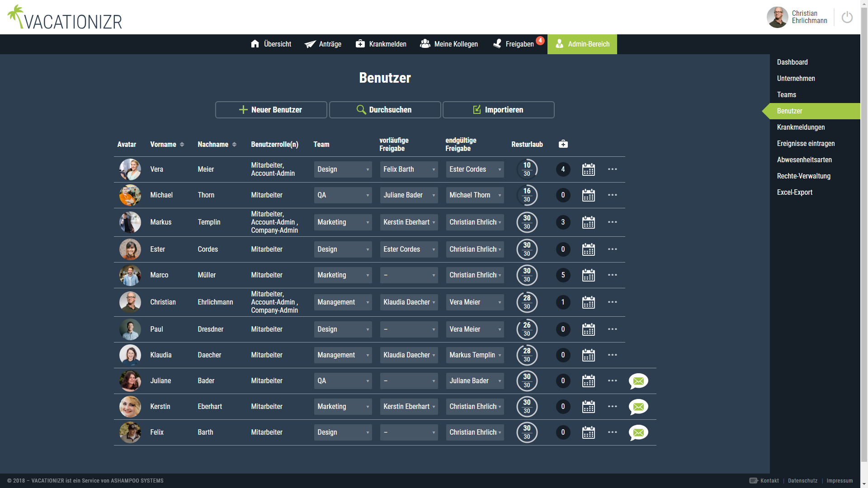The width and height of the screenshot is (868, 488).
Task: Click Neuer Benutzer button
Action: [x=271, y=110]
